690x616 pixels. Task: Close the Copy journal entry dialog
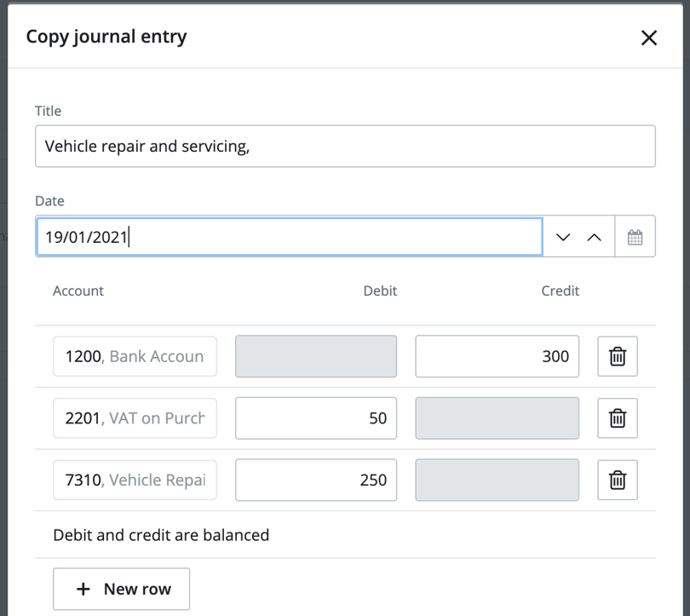tap(649, 37)
